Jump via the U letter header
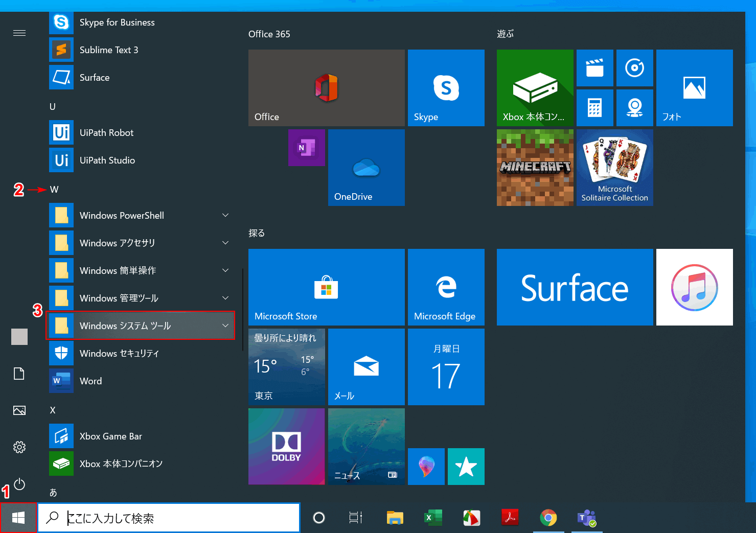This screenshot has width=756, height=533. 52,106
